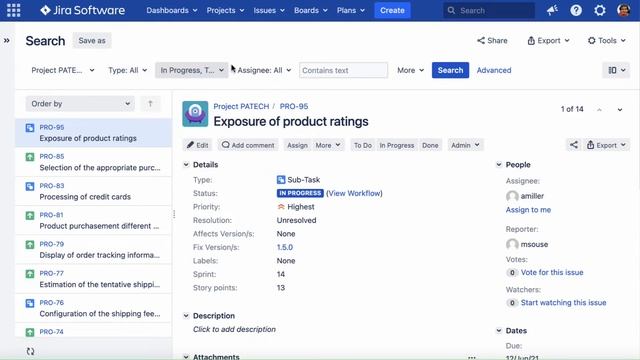Collapse the People section
Image resolution: width=640 pixels, height=360 pixels.
pos(499,164)
